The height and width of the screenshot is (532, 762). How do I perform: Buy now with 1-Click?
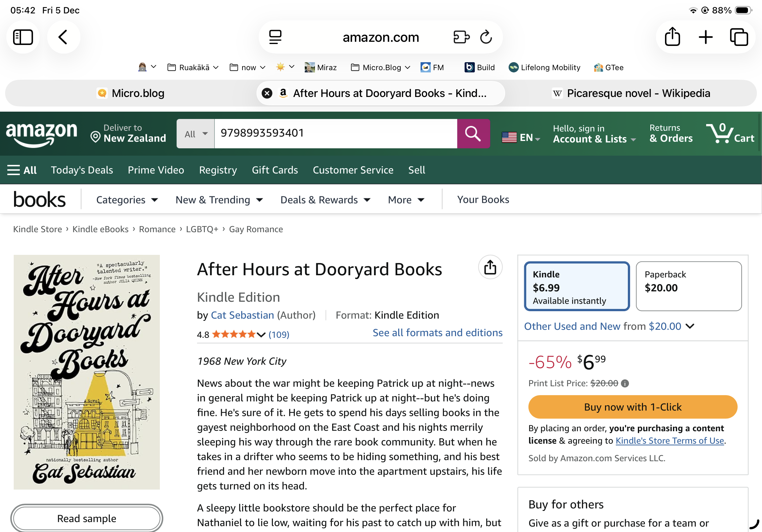click(x=632, y=407)
